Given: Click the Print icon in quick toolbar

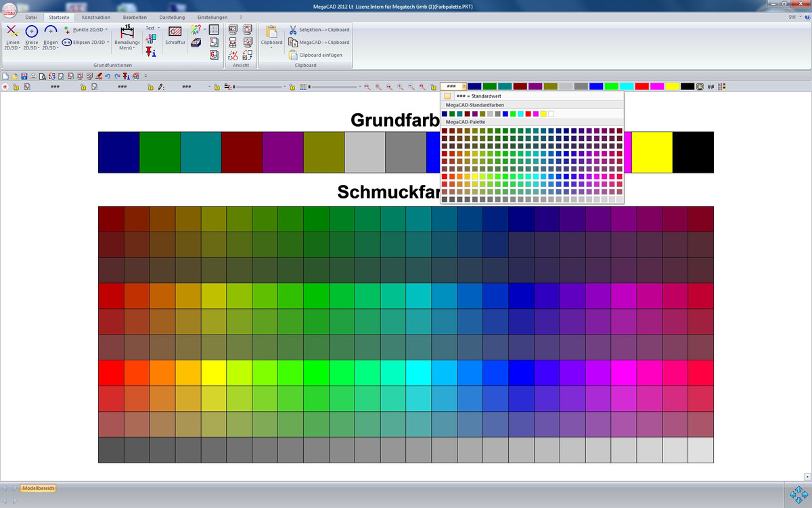Looking at the screenshot, I should click(x=33, y=76).
